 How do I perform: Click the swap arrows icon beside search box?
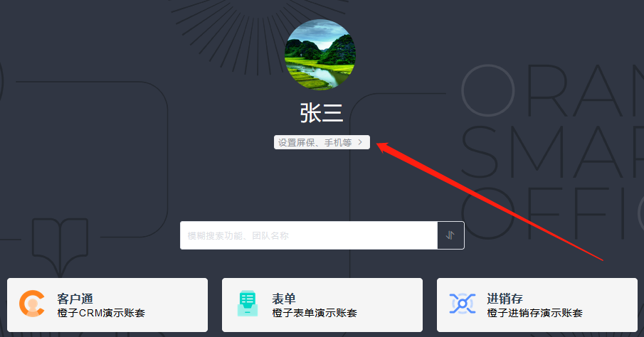(450, 235)
